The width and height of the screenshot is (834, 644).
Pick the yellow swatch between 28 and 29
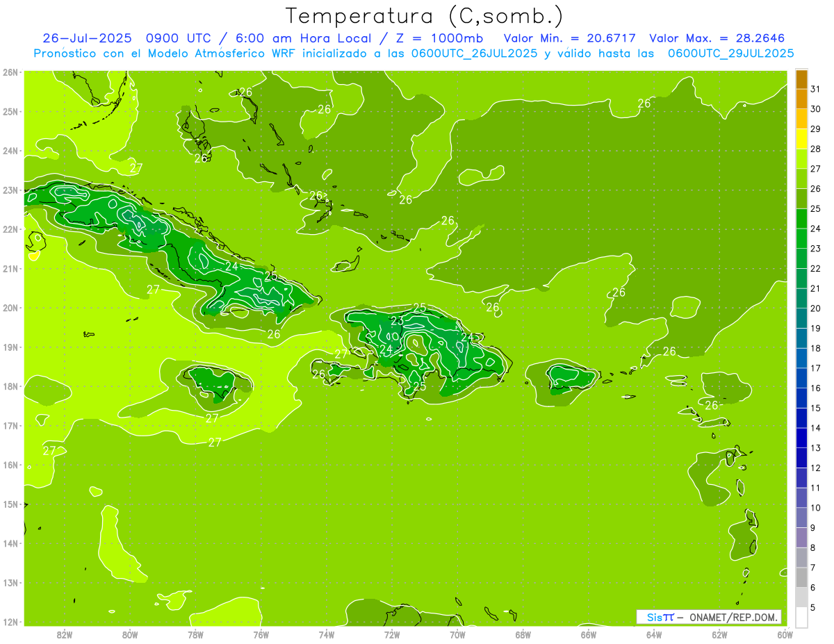coord(801,139)
